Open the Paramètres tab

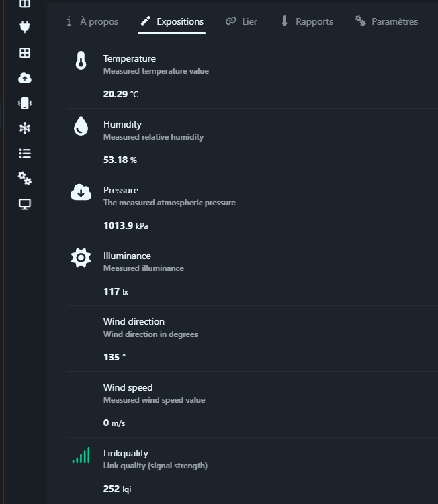click(386, 21)
